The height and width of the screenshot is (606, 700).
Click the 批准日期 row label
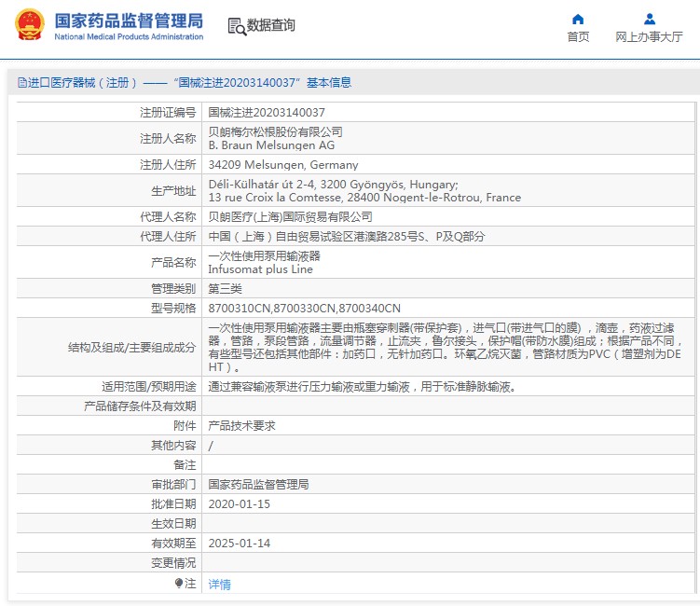(173, 503)
